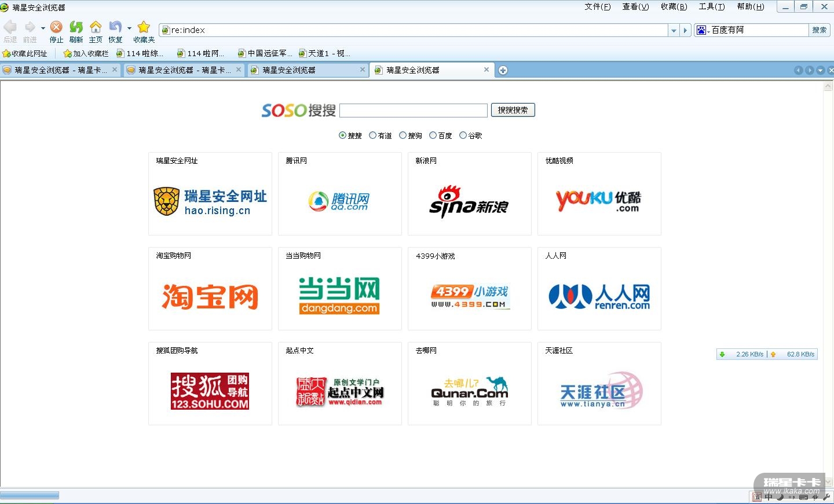The height and width of the screenshot is (504, 834).
Task: Click the 加入收藏栏 star icon
Action: pyautogui.click(x=67, y=54)
